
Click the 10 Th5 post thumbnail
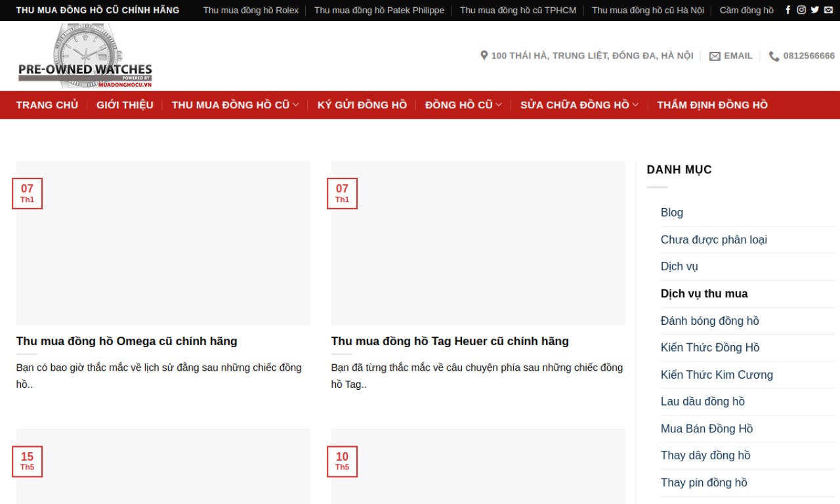pos(478,467)
